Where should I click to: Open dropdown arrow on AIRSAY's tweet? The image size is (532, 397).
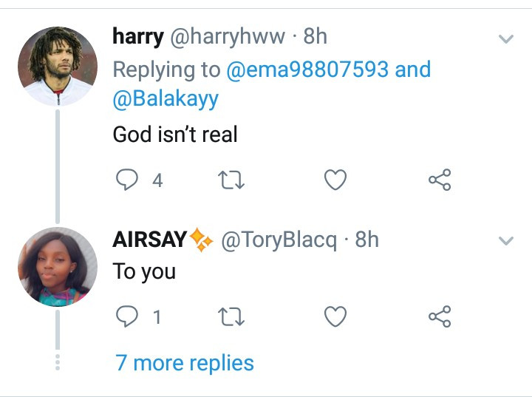click(x=506, y=240)
